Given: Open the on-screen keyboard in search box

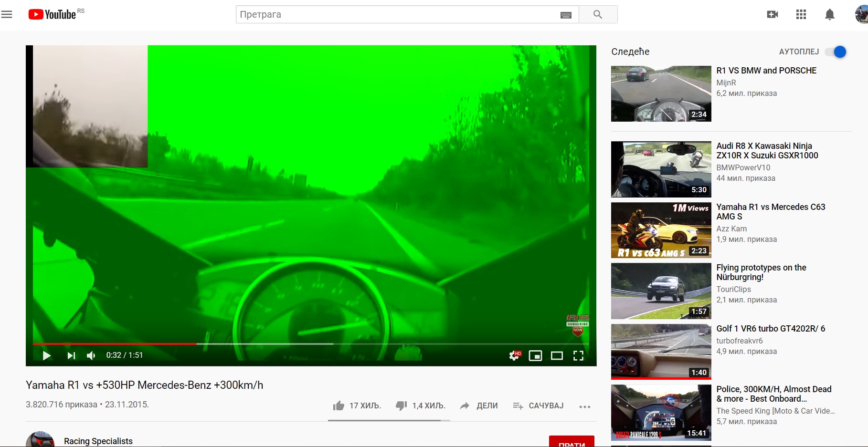Looking at the screenshot, I should click(x=566, y=15).
